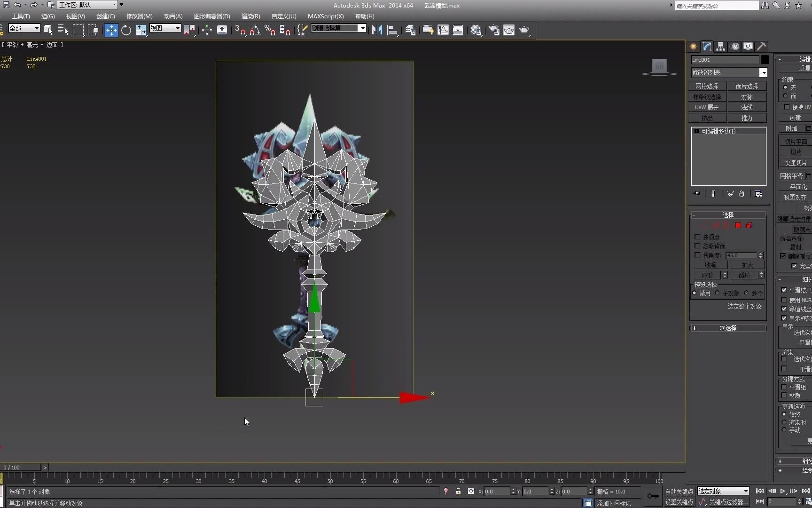812x508 pixels.
Task: Open the 视图 reference coordinate dropdown
Action: 165,28
